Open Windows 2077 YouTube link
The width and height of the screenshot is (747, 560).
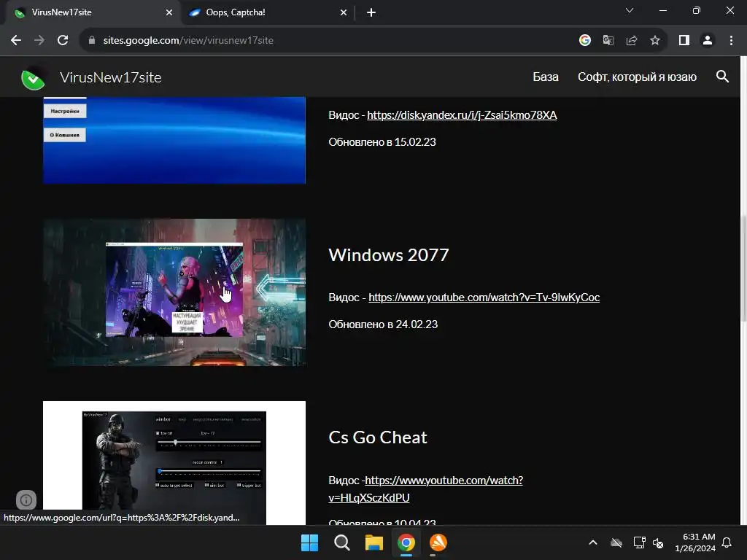pos(484,297)
